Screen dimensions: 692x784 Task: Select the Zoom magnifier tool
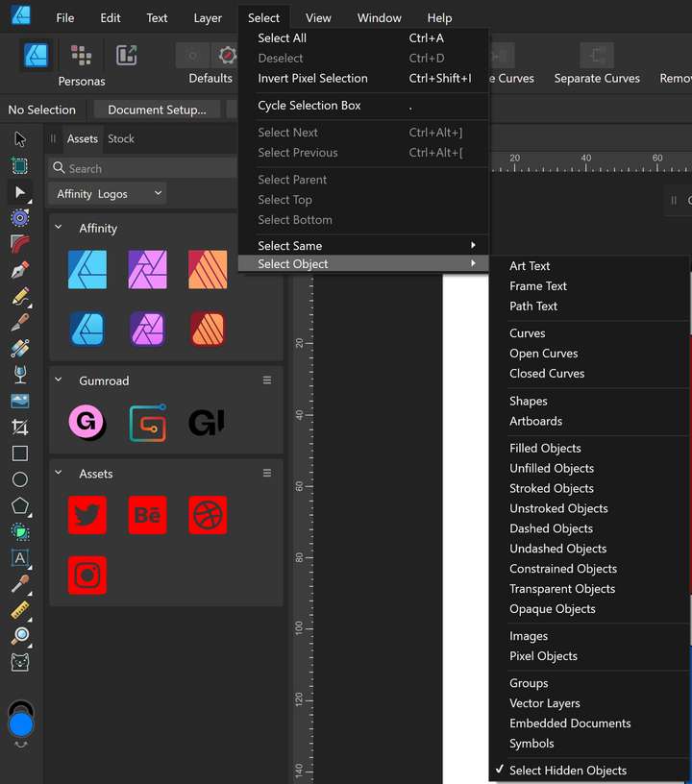20,636
